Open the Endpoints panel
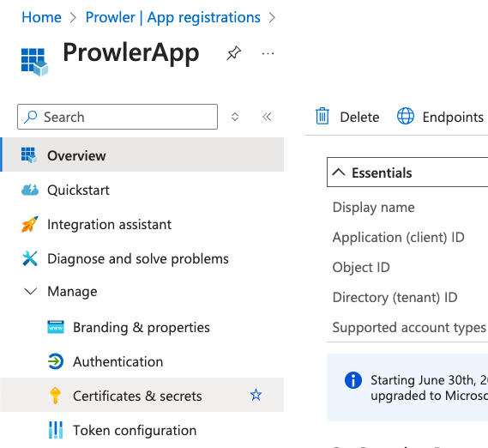The height and width of the screenshot is (448, 488). click(x=440, y=117)
